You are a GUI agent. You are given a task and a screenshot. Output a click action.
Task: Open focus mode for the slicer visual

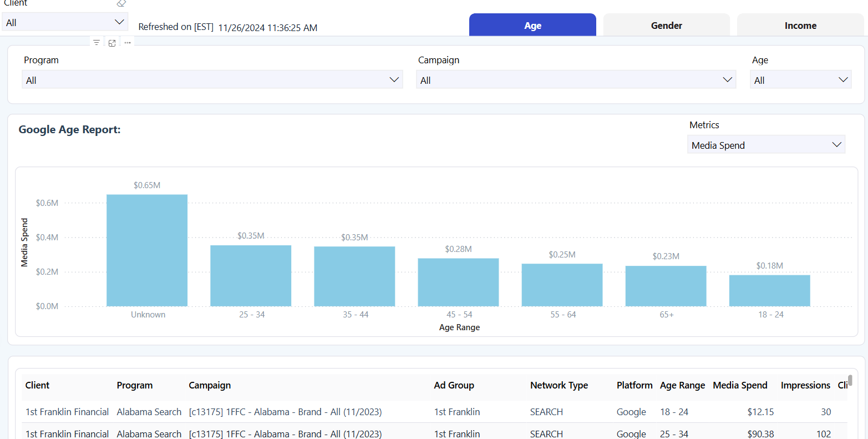click(x=112, y=43)
